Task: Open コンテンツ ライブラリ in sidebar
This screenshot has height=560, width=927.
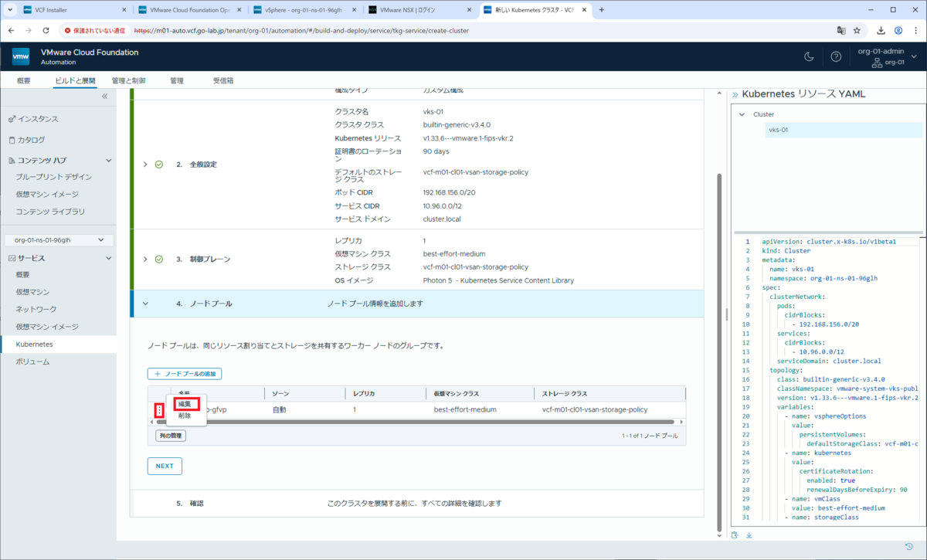Action: (x=50, y=212)
